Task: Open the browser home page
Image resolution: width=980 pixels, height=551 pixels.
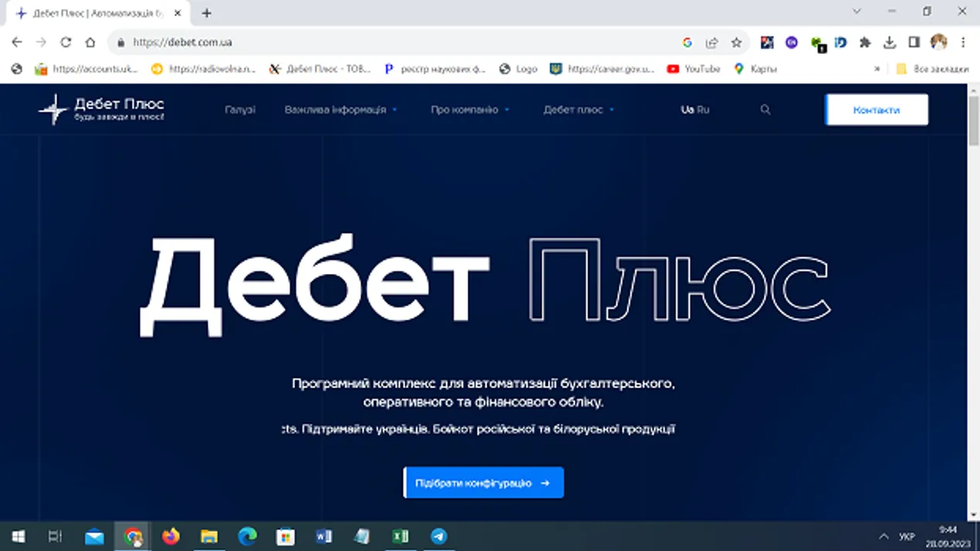Action: [90, 42]
